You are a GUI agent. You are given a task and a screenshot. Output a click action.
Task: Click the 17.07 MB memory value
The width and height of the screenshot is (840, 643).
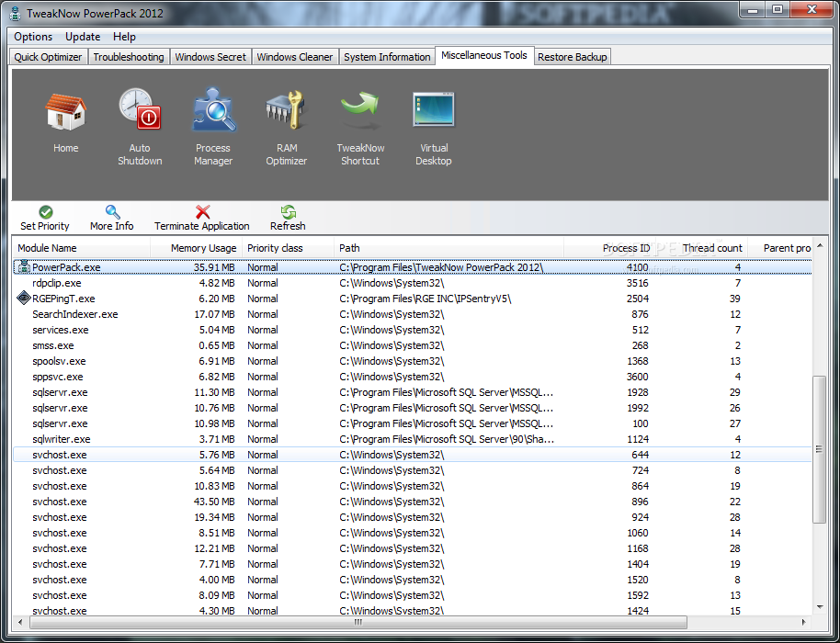214,314
